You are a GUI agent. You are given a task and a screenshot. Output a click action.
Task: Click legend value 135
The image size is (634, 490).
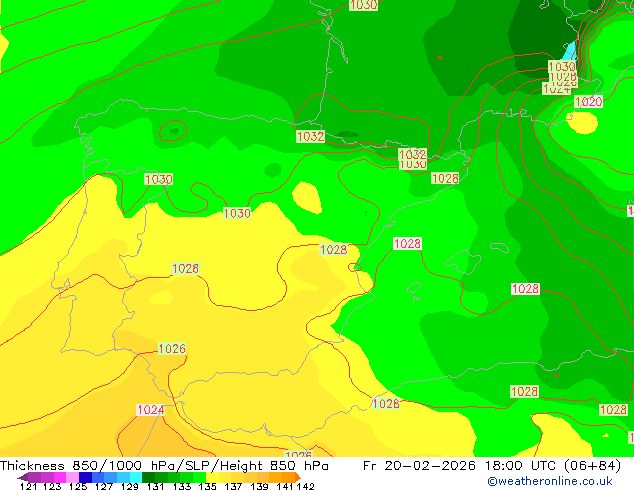[x=207, y=486]
